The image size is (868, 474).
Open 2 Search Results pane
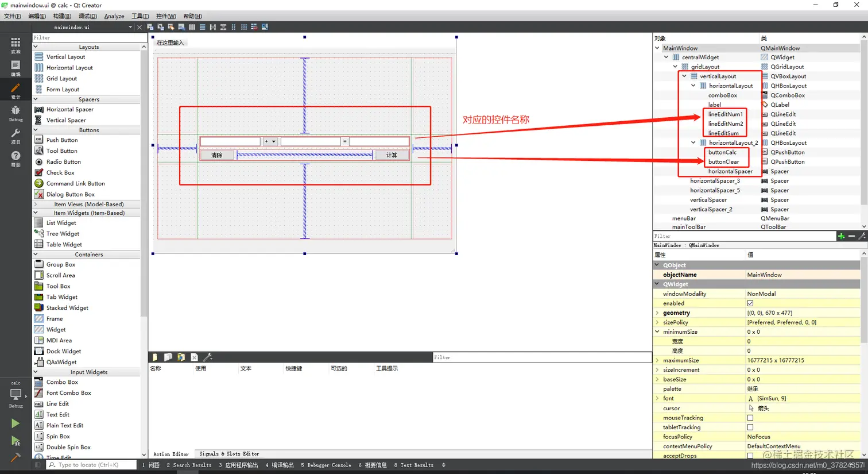pos(189,465)
